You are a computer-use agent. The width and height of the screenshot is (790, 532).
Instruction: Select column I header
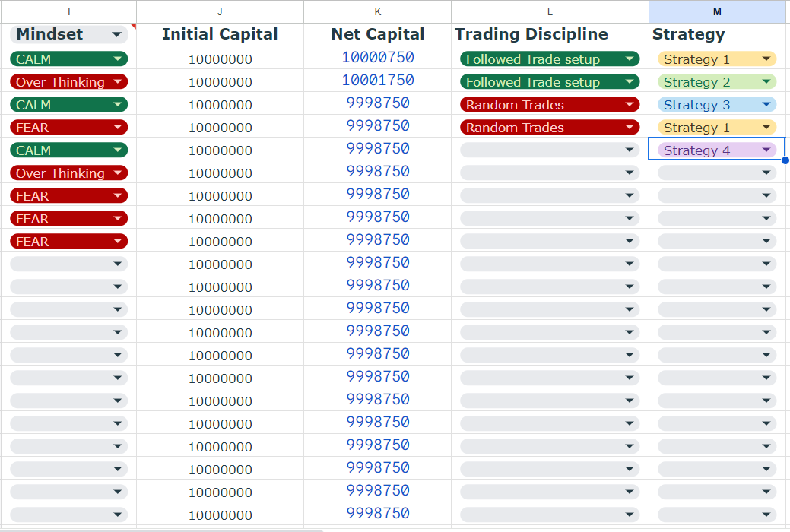coord(68,11)
